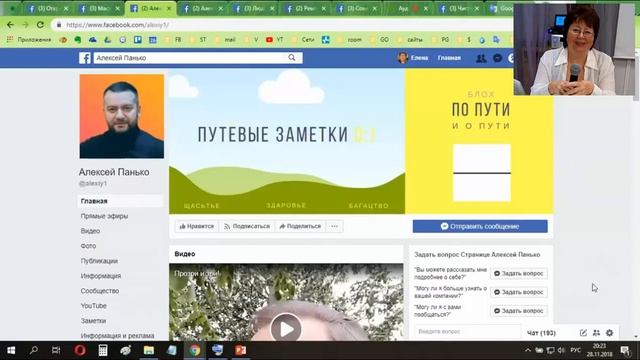Open PowerPoint from the taskbar
The height and width of the screenshot is (360, 640).
click(x=240, y=350)
